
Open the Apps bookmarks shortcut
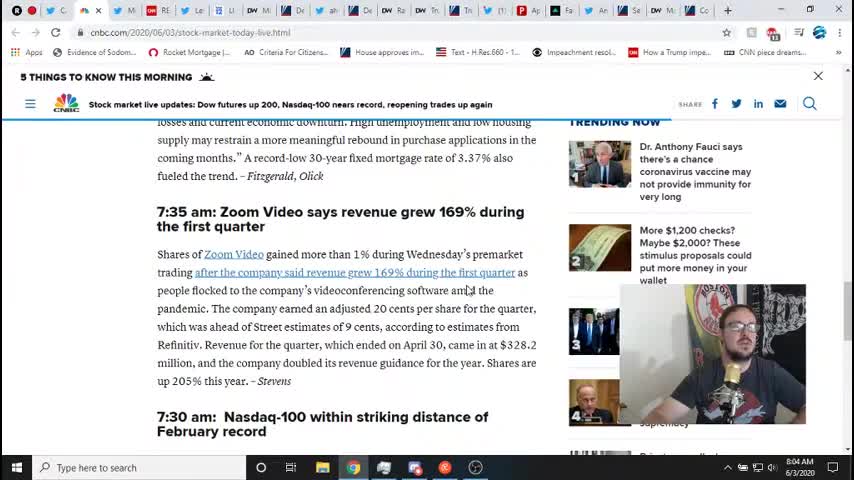point(26,52)
